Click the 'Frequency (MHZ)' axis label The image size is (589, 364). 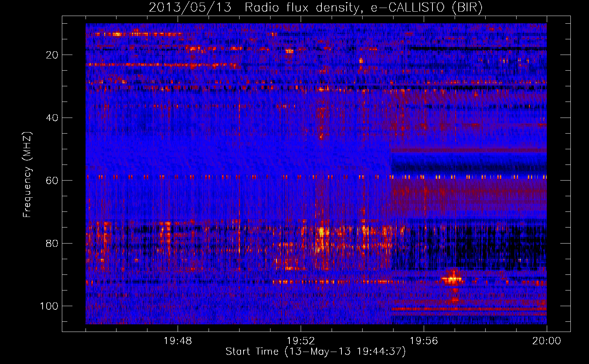[27, 174]
